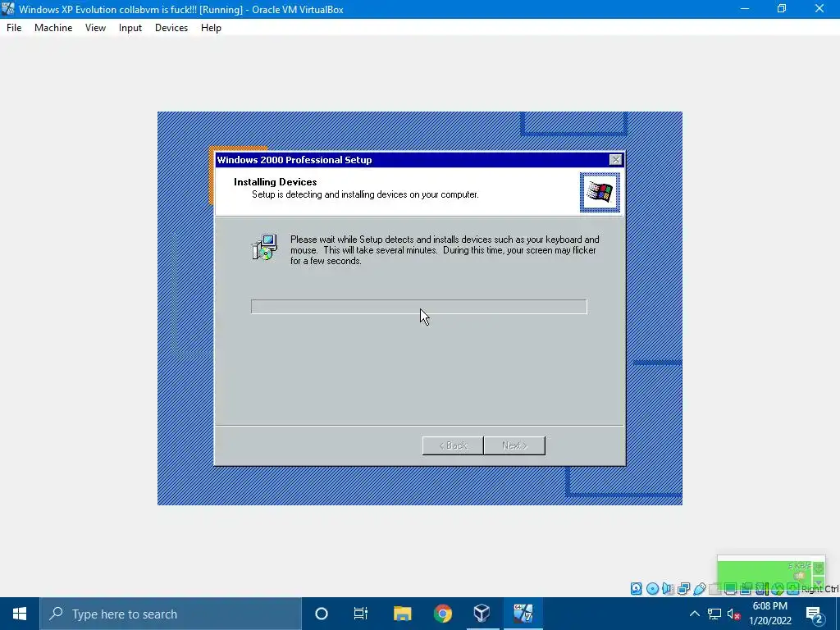This screenshot has width=840, height=630.
Task: Click the audio status icon in VirtualBox
Action: click(668, 589)
